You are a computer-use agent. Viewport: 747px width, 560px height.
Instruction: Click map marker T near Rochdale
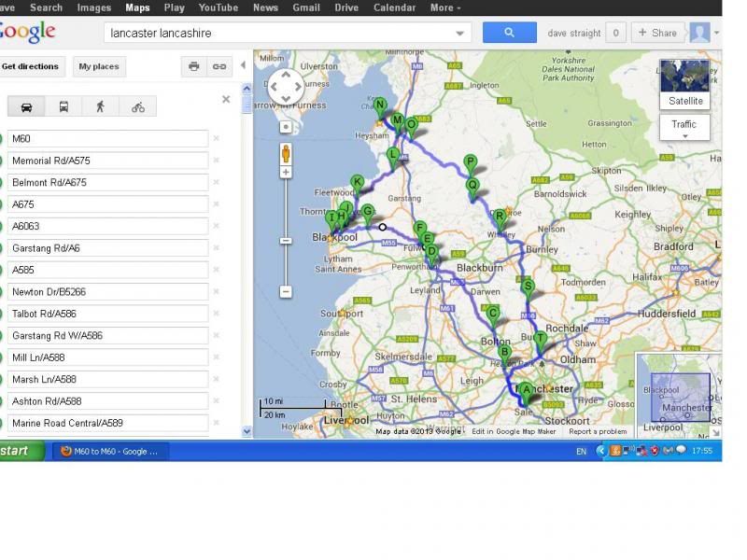541,343
